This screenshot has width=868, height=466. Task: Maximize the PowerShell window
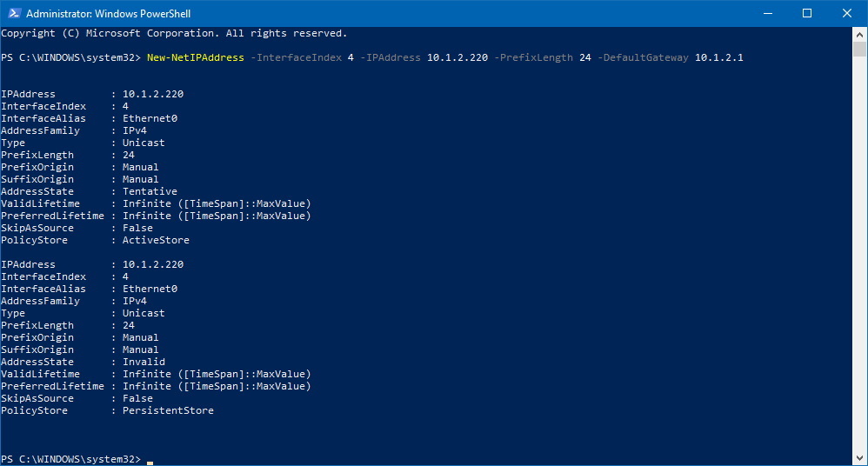tap(807, 13)
